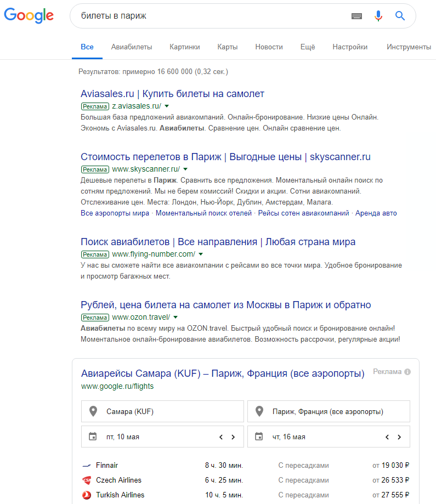436x504 pixels.
Task: Open Aviasales.ru Купить билеты на самолет link
Action: pos(172,94)
